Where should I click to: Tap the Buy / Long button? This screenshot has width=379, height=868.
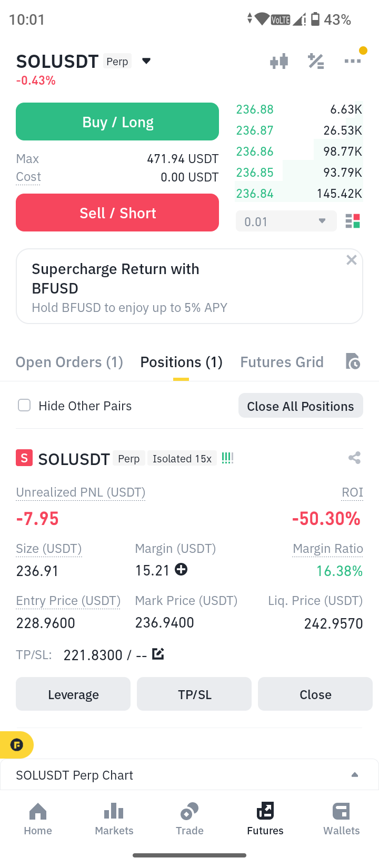(117, 122)
